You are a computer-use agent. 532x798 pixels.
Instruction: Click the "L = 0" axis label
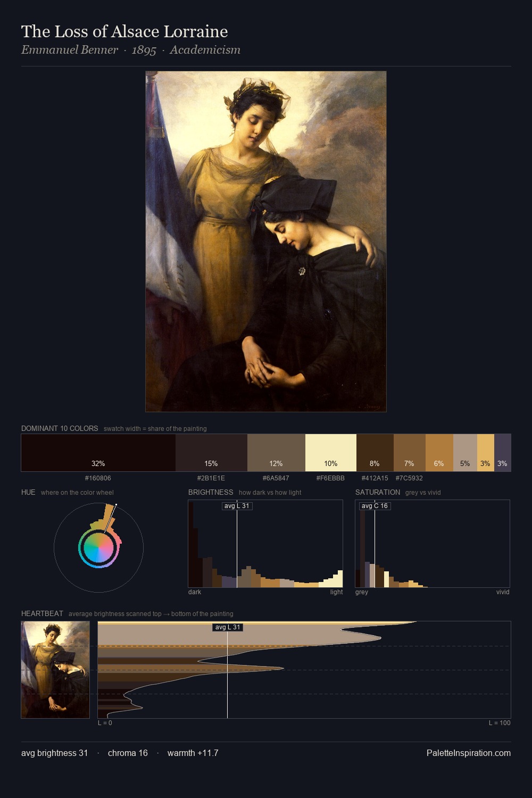pos(105,723)
